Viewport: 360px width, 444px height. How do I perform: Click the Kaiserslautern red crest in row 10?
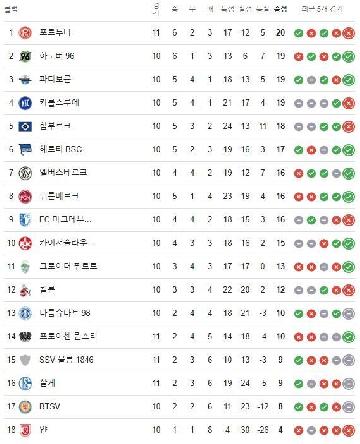25,243
